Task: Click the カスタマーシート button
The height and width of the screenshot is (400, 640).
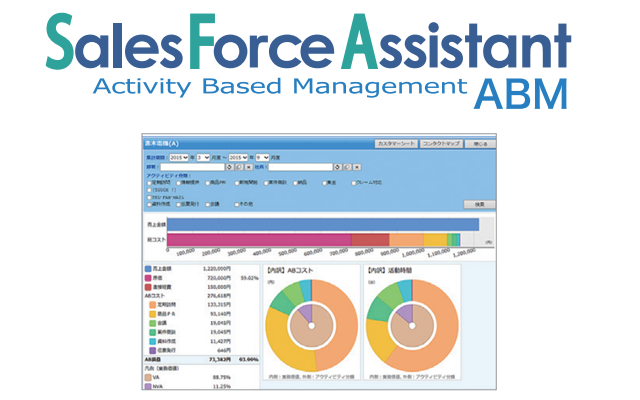Action: click(x=396, y=144)
